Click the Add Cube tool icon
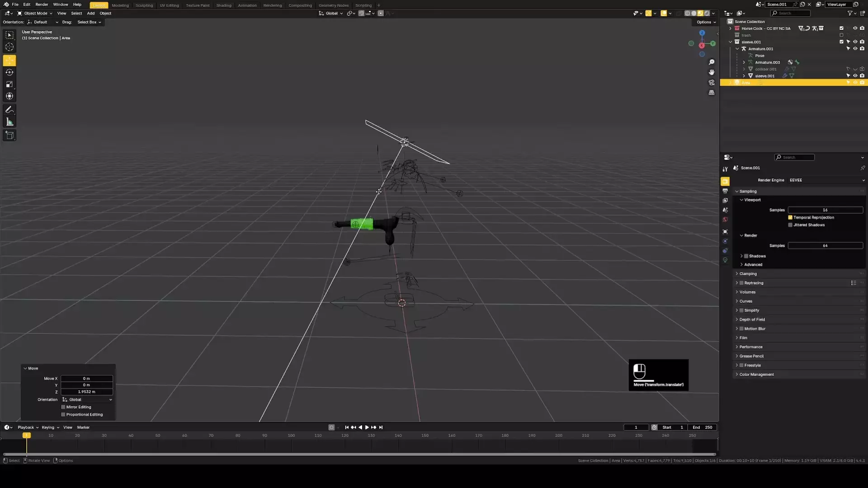The image size is (868, 488). 9,135
